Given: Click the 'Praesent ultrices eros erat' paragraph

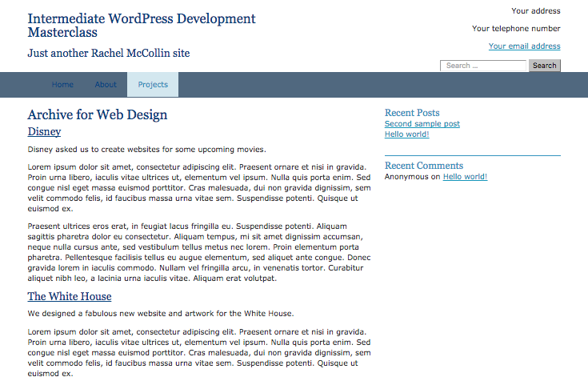Looking at the screenshot, I should [199, 252].
